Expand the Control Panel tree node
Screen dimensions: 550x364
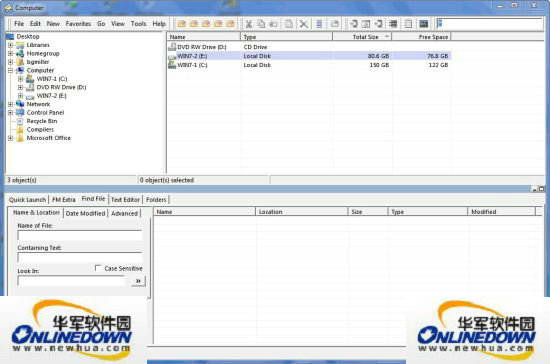[x=11, y=113]
